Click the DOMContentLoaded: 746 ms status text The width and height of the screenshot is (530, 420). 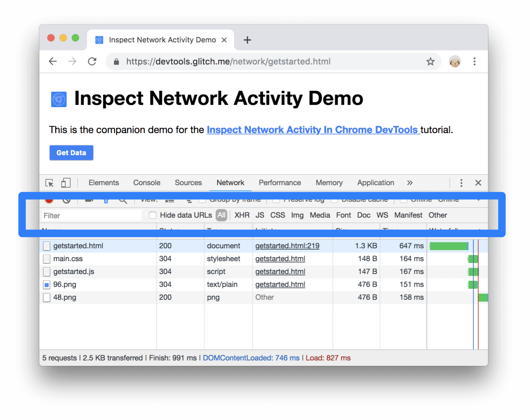point(251,358)
